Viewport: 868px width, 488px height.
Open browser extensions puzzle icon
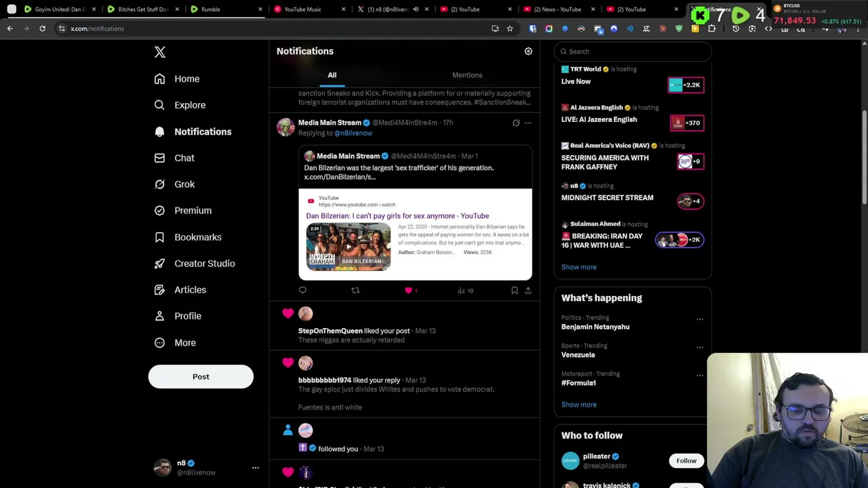tap(712, 28)
